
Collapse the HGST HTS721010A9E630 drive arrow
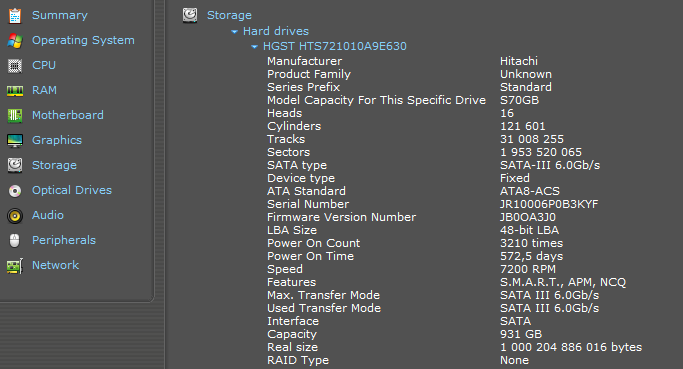[254, 47]
